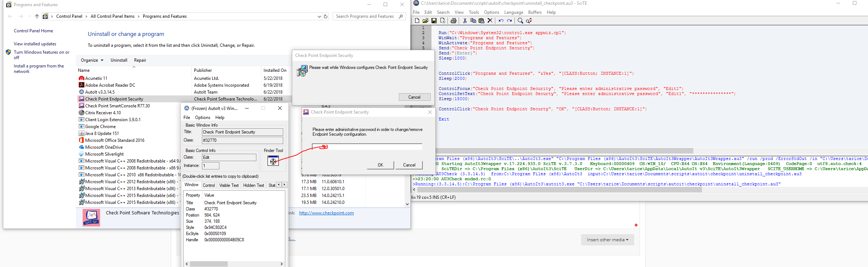This screenshot has height=267, width=868.
Task: Switch to the Control tab in AutoIt Window Info
Action: tap(209, 185)
